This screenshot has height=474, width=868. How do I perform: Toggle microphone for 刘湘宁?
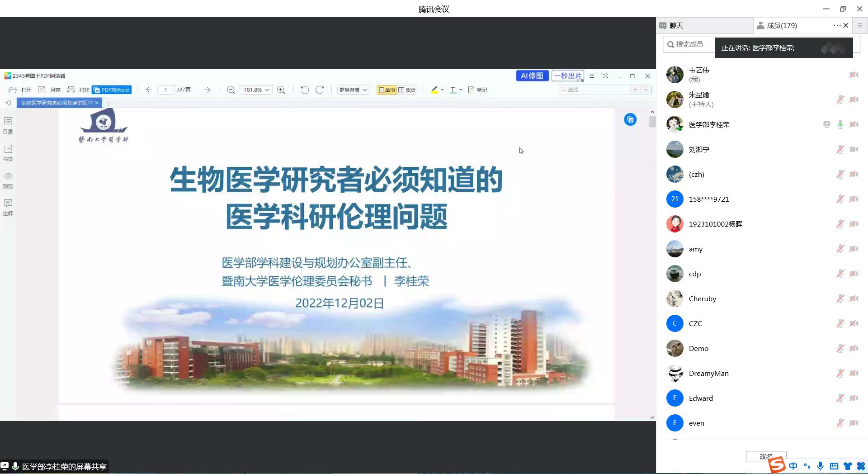pos(840,150)
